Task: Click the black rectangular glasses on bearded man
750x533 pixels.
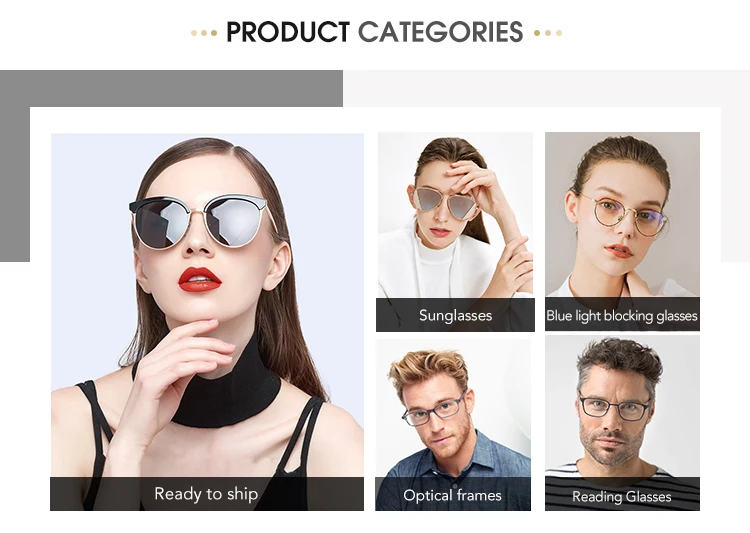Action: [613, 408]
